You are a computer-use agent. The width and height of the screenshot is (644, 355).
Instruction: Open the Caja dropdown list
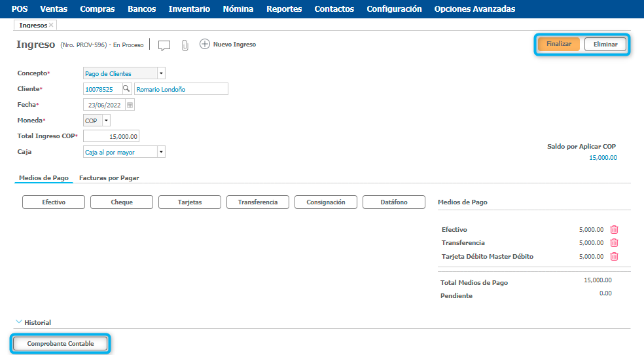161,152
